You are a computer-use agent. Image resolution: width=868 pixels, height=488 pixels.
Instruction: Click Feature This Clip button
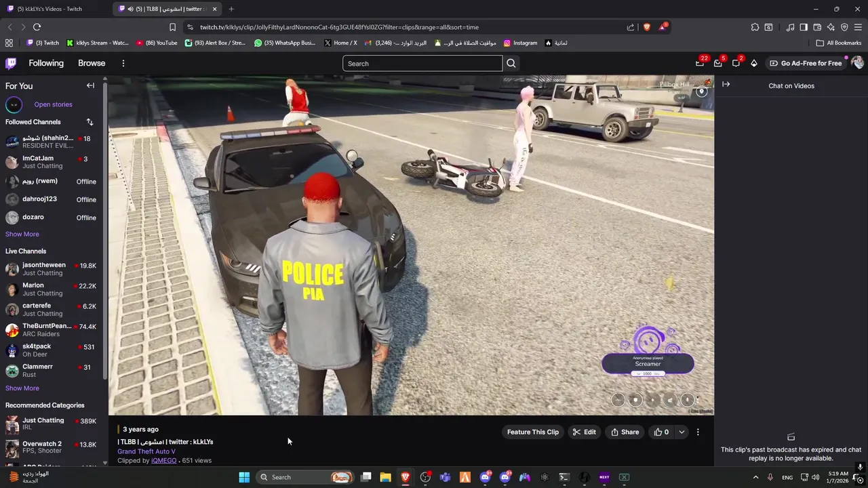(533, 432)
